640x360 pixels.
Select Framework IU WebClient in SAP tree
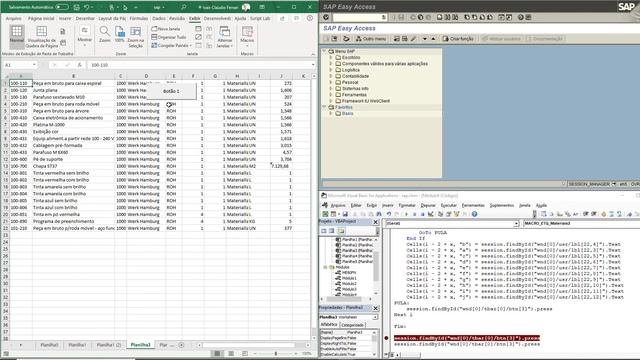click(366, 101)
